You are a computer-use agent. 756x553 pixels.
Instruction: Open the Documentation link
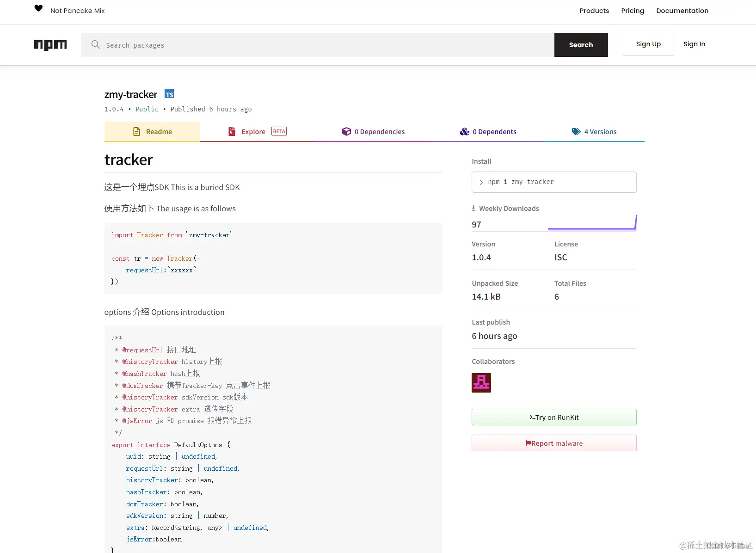[x=682, y=11]
